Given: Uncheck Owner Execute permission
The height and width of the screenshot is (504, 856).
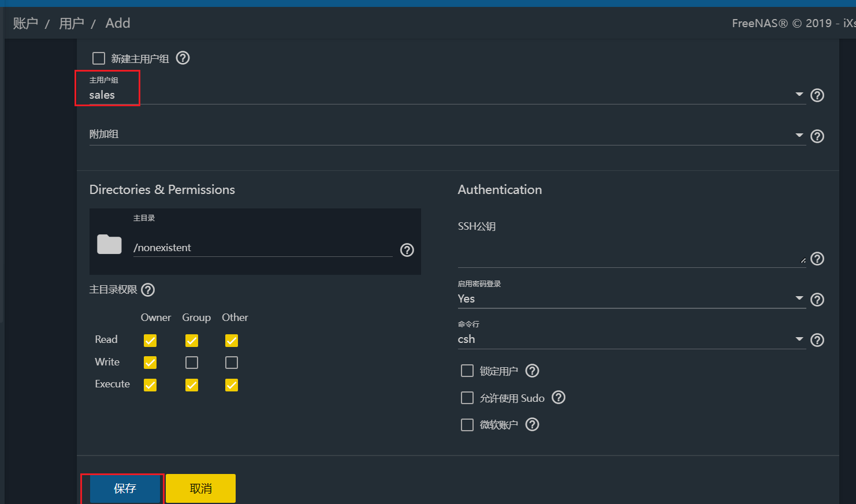Looking at the screenshot, I should tap(150, 384).
